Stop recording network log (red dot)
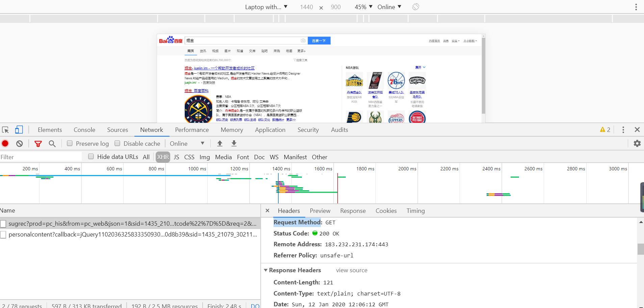The image size is (644, 308). pyautogui.click(x=5, y=143)
